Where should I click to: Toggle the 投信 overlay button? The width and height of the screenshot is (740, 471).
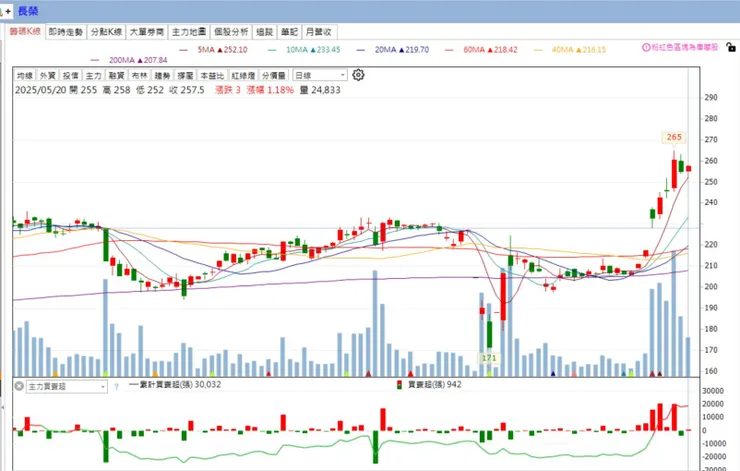pyautogui.click(x=70, y=76)
